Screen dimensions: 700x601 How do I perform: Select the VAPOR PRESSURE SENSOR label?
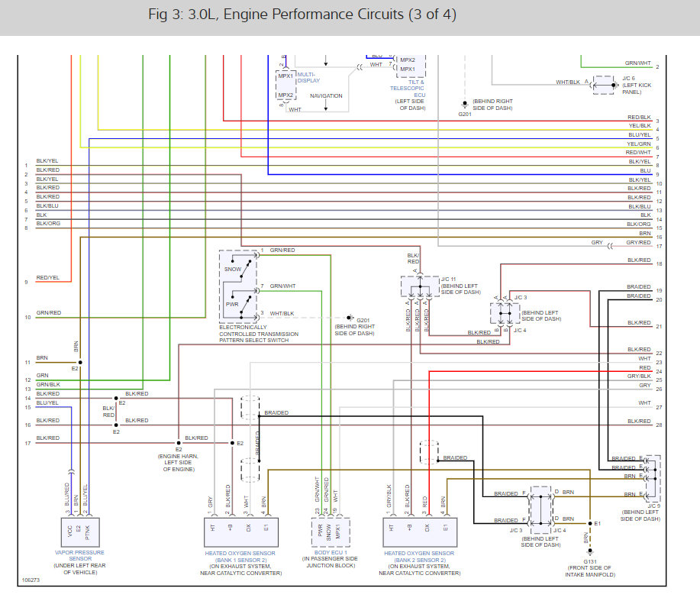(79, 555)
